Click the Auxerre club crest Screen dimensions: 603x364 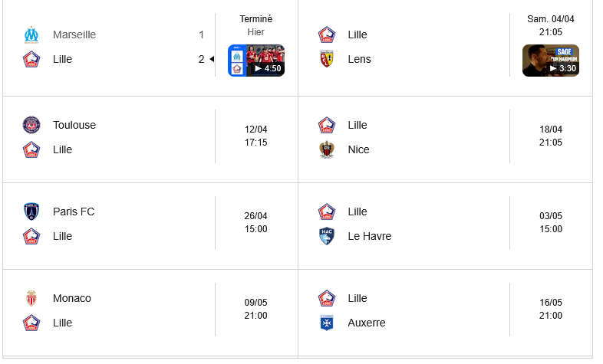coord(327,323)
